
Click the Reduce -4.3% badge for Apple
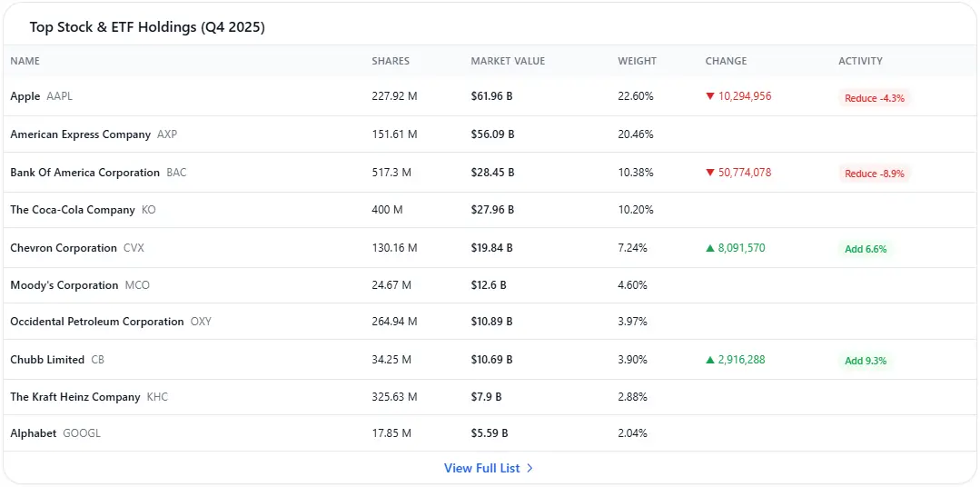click(874, 98)
